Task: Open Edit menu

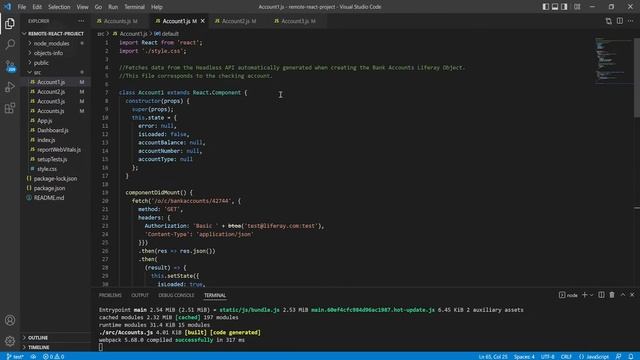Action: click(37, 7)
